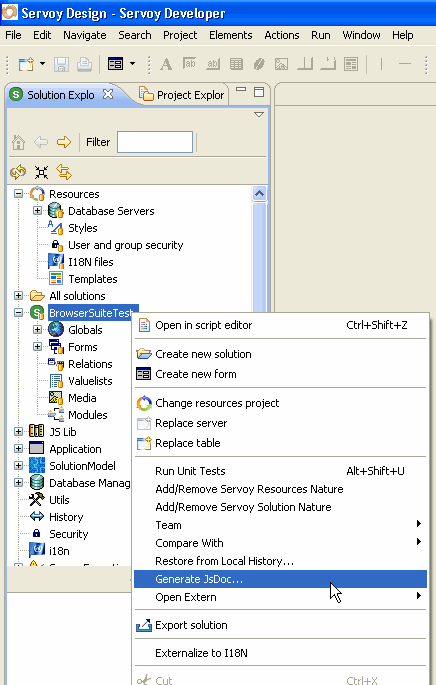436x685 pixels.
Task: Collapse the Resources tree node
Action: pyautogui.click(x=18, y=194)
